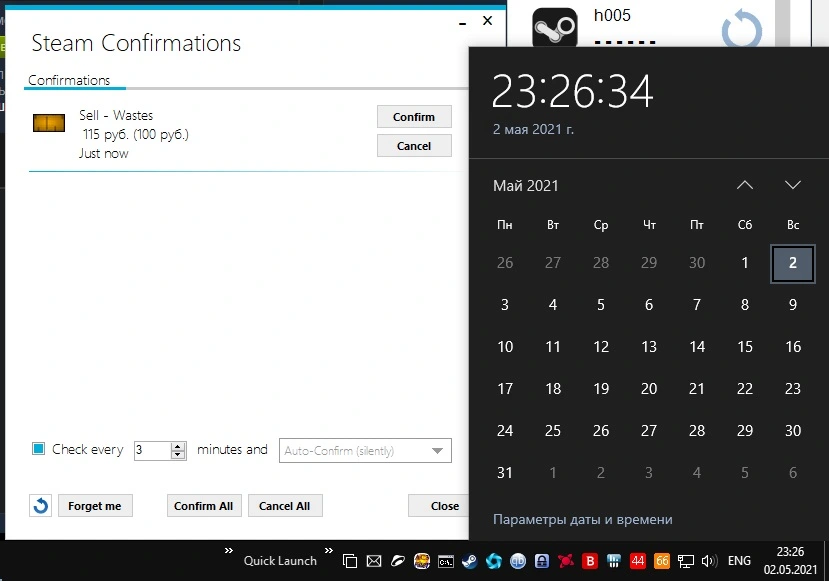This screenshot has height=581, width=829.
Task: Open the volume speaker tray icon
Action: pos(709,561)
